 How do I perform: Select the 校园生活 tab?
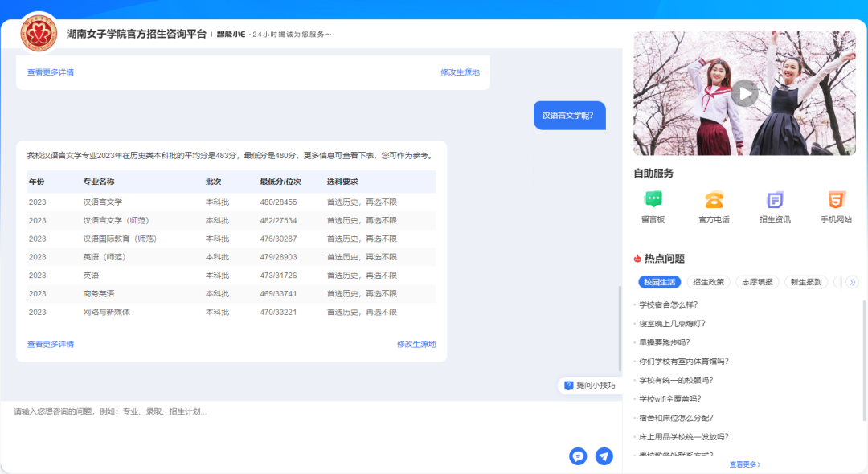click(x=659, y=282)
